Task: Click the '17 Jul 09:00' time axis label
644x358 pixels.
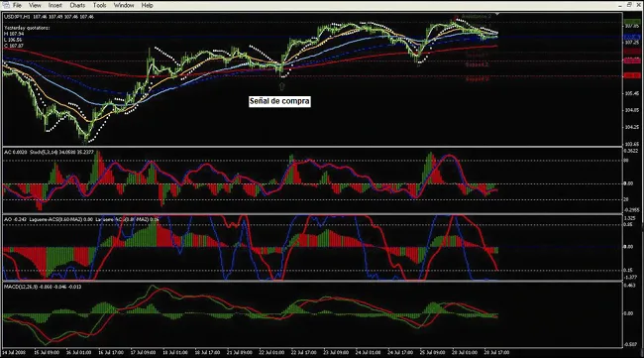Action: pyautogui.click(x=143, y=353)
